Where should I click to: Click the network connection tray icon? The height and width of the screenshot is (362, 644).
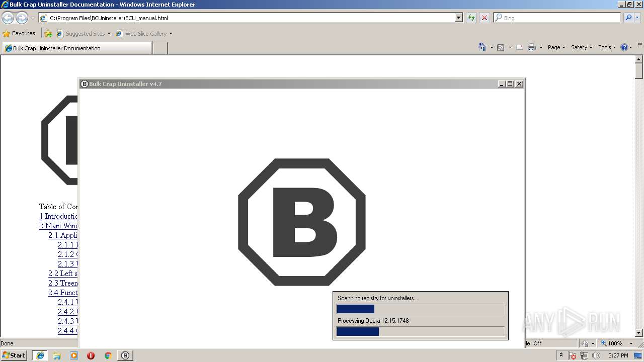point(584,356)
